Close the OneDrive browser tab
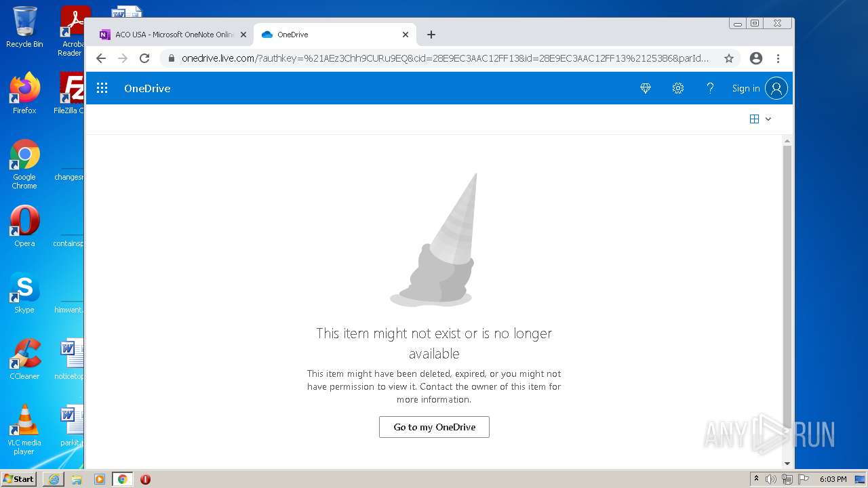The width and height of the screenshot is (868, 488). [x=406, y=35]
